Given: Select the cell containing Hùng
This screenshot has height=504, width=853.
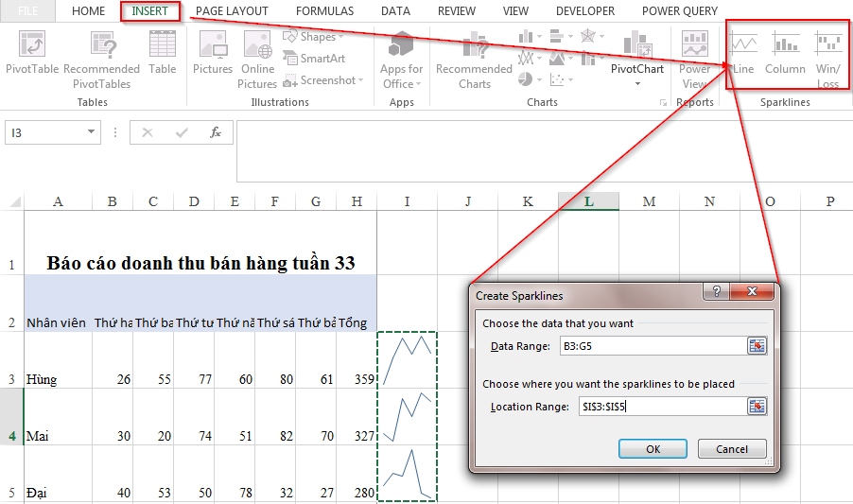Looking at the screenshot, I should point(59,360).
